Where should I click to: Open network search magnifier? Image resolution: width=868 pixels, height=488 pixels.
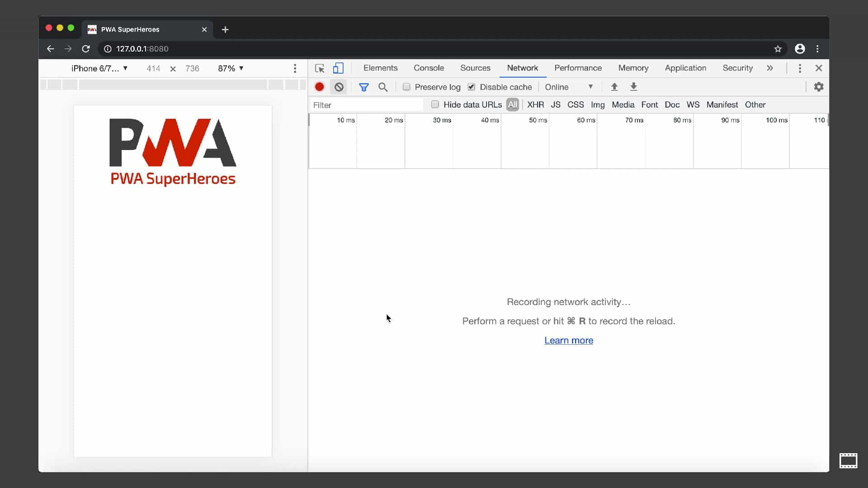(x=383, y=87)
